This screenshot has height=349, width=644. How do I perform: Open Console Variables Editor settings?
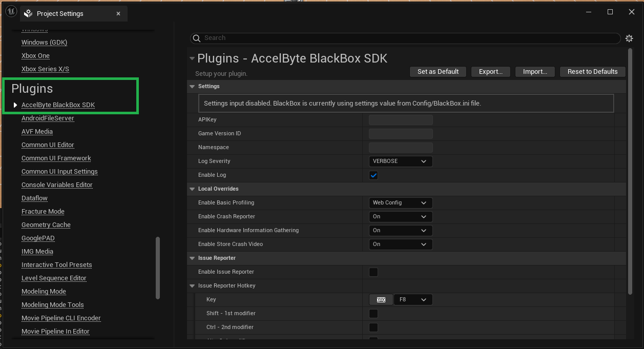[x=57, y=185]
